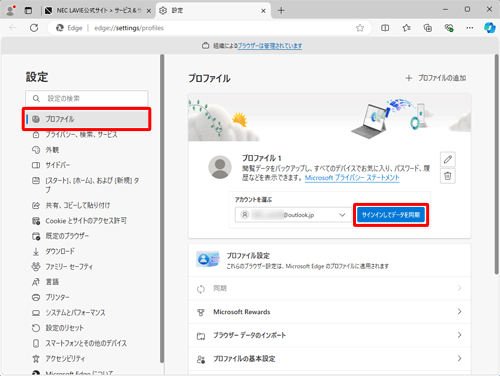This screenshot has height=376, width=500.
Task: Open split screen icon in toolbar
Action: (x=385, y=28)
